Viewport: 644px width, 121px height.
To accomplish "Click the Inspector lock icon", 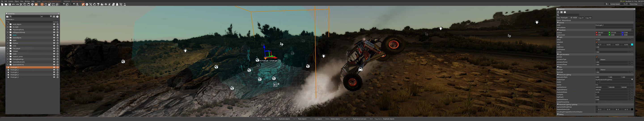I will 558,12.
